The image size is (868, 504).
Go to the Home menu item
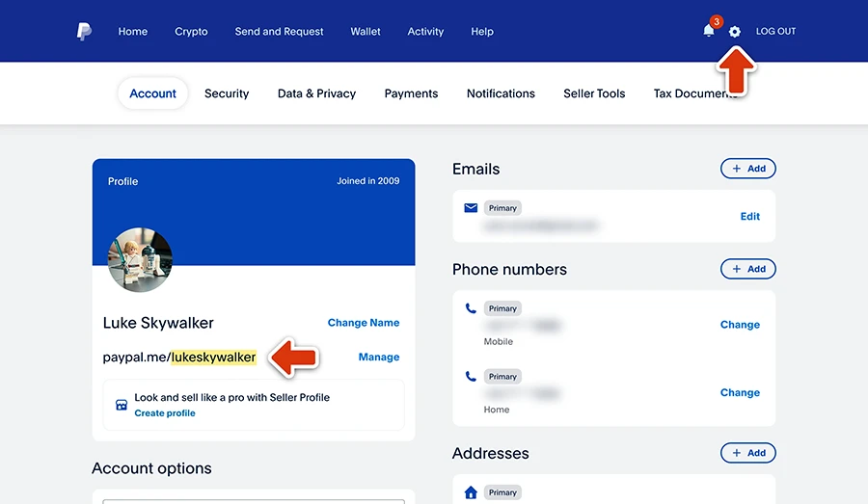pyautogui.click(x=133, y=32)
